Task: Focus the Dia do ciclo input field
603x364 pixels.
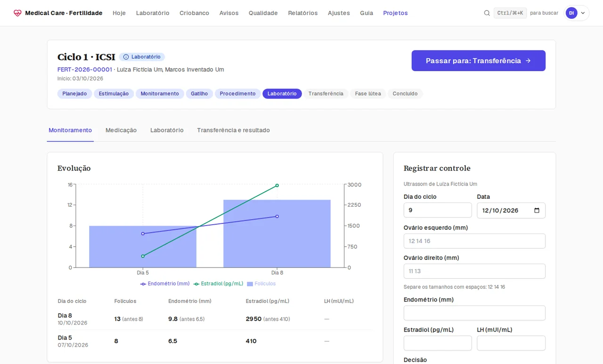Action: pyautogui.click(x=438, y=210)
